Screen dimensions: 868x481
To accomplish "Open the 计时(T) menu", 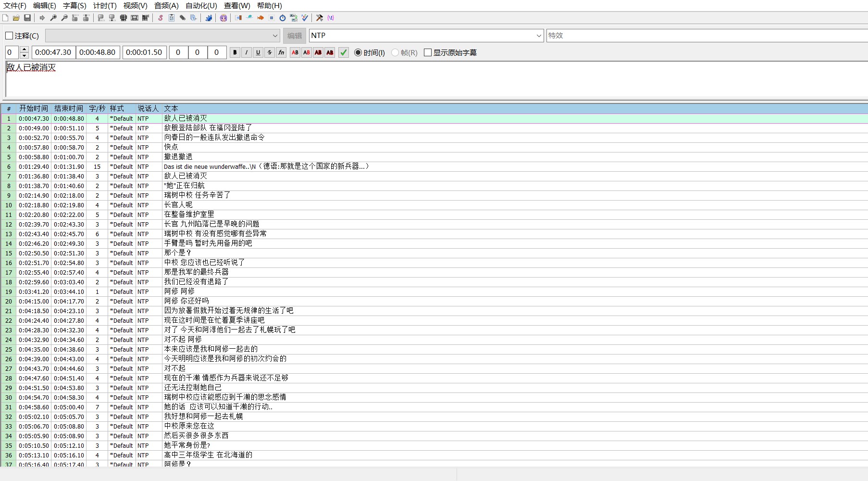I will point(105,6).
